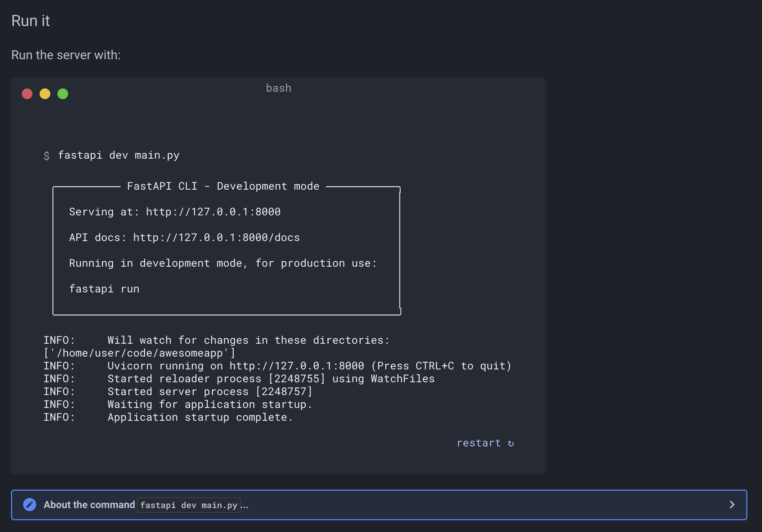Click 'Run the server with:' paragraph text

(66, 55)
